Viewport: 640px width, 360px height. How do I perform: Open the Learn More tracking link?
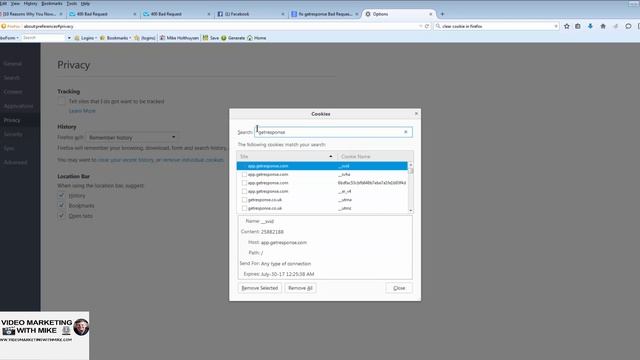point(82,111)
